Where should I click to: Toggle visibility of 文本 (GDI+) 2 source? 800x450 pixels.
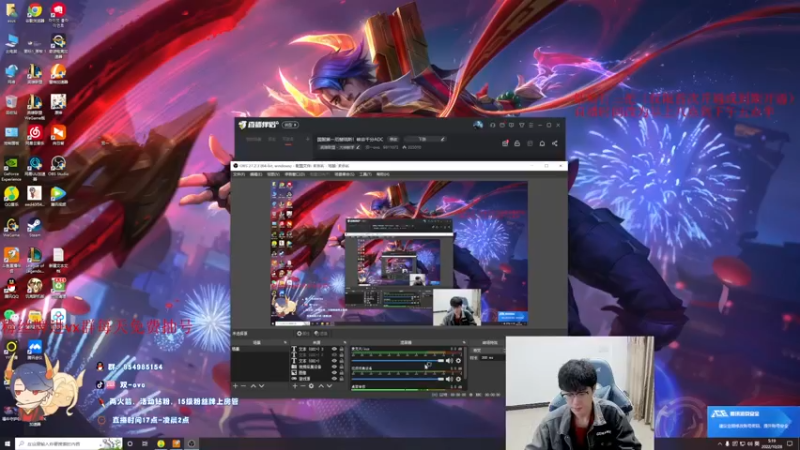tap(334, 355)
